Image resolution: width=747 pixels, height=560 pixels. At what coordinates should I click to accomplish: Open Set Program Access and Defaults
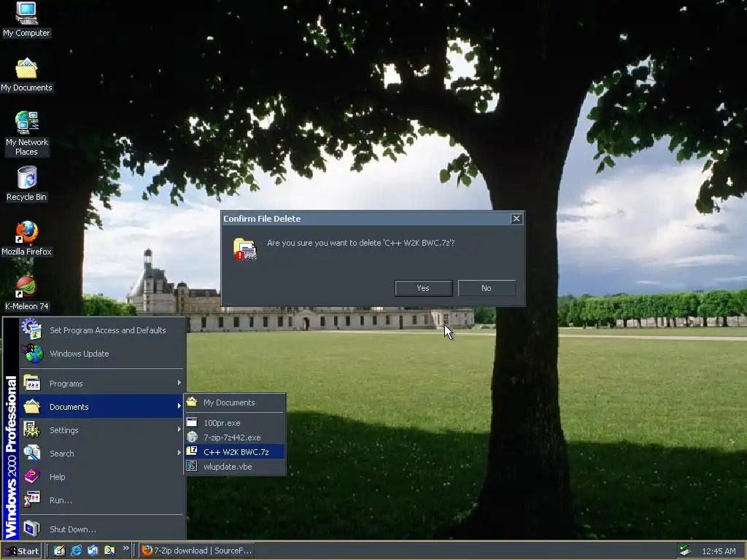(101, 330)
